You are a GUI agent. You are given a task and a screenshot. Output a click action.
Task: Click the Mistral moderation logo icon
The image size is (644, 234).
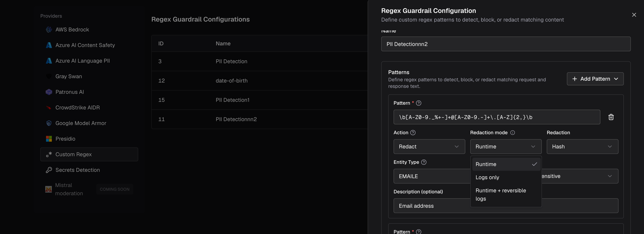[x=48, y=189]
